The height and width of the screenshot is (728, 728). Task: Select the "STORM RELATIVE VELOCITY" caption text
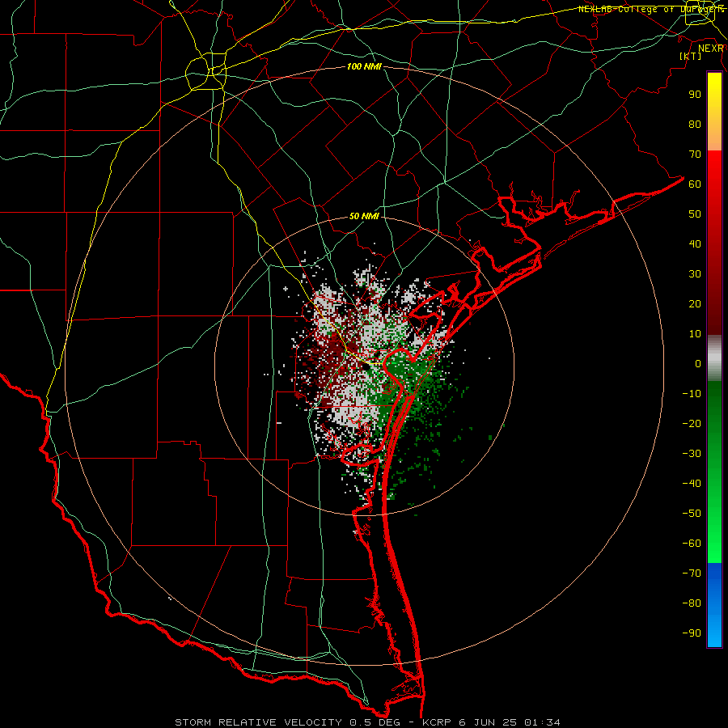(x=258, y=722)
